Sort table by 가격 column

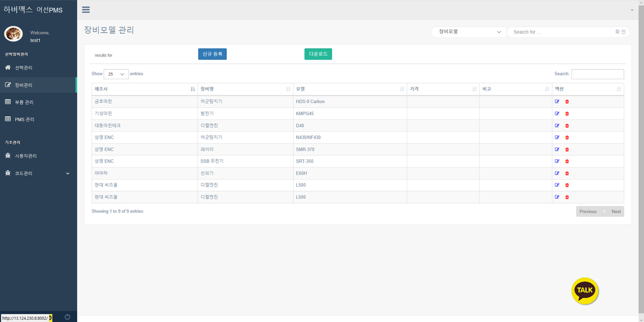click(x=443, y=89)
